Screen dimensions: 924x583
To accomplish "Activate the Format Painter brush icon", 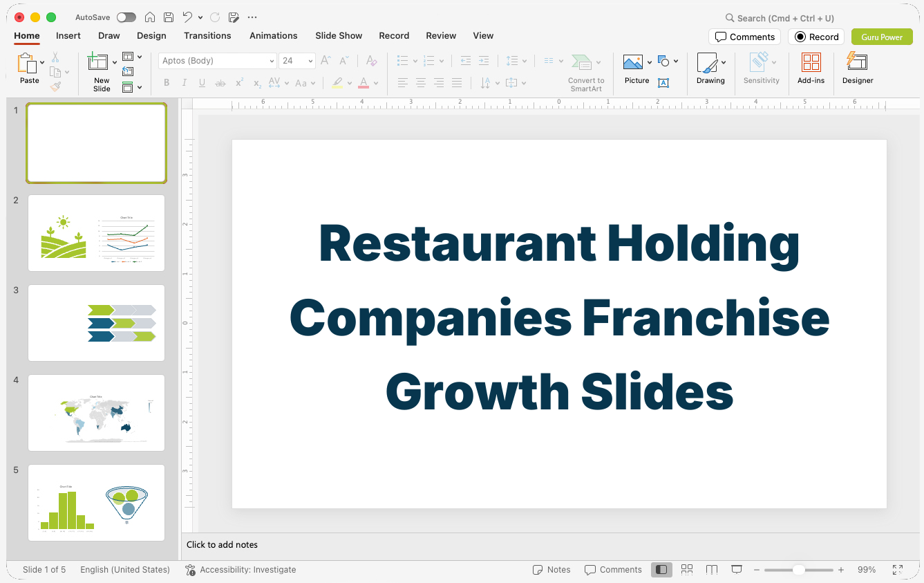I will 55,86.
